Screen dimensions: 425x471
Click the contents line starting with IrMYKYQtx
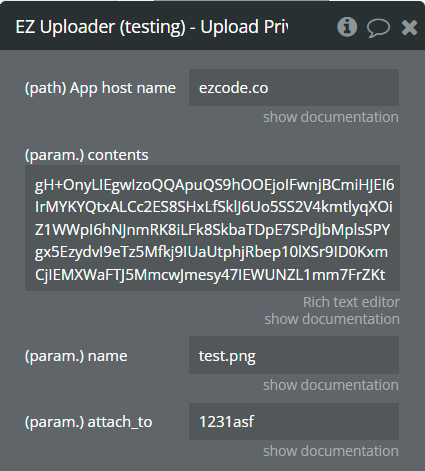pyautogui.click(x=214, y=207)
